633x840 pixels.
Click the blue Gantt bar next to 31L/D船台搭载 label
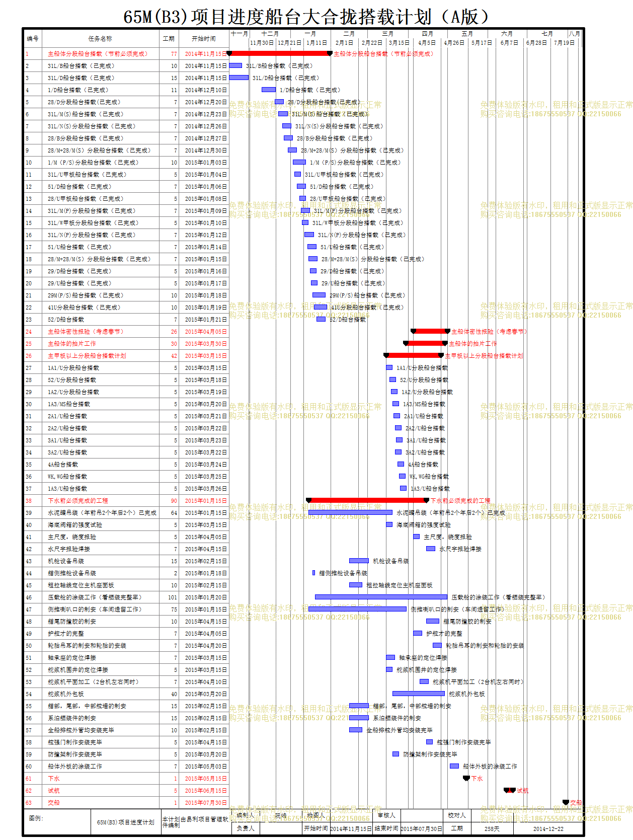pyautogui.click(x=239, y=78)
